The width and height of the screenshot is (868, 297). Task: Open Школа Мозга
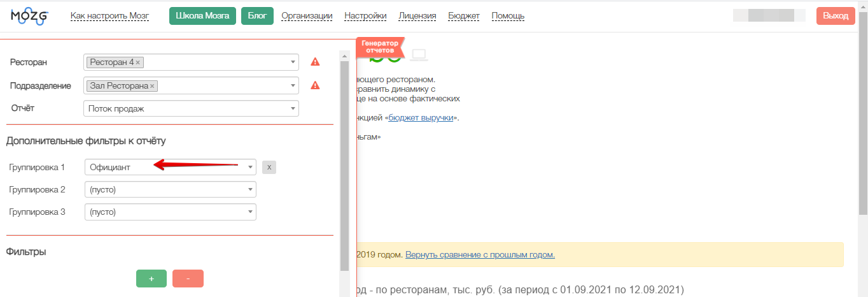(x=202, y=16)
